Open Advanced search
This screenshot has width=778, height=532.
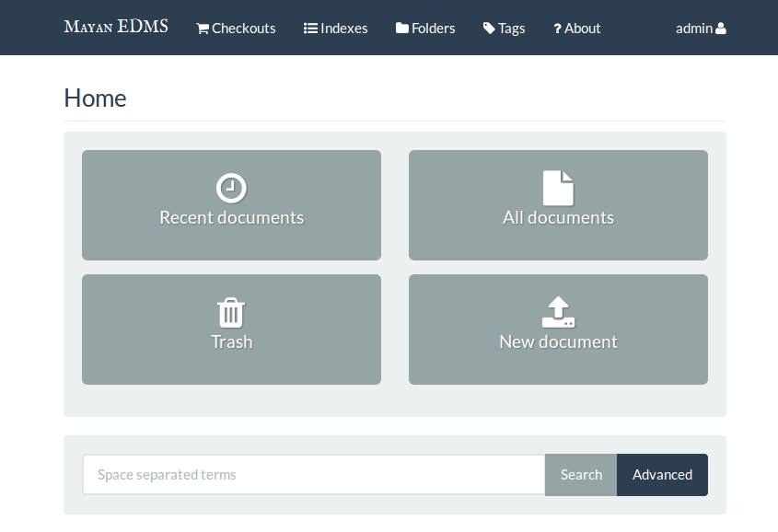coord(662,475)
